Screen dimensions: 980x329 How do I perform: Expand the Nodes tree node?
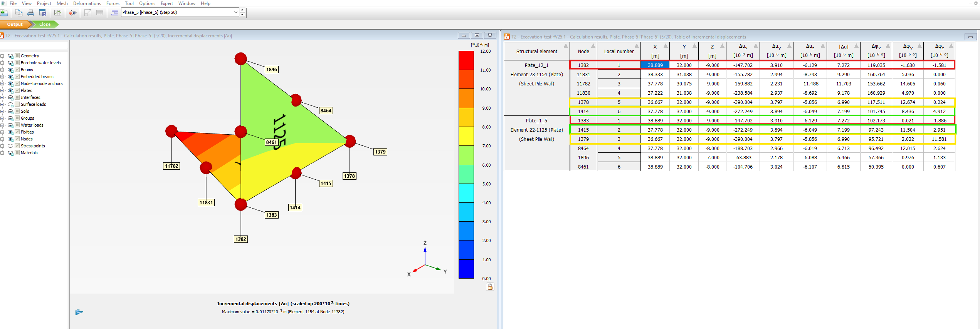(x=2, y=139)
